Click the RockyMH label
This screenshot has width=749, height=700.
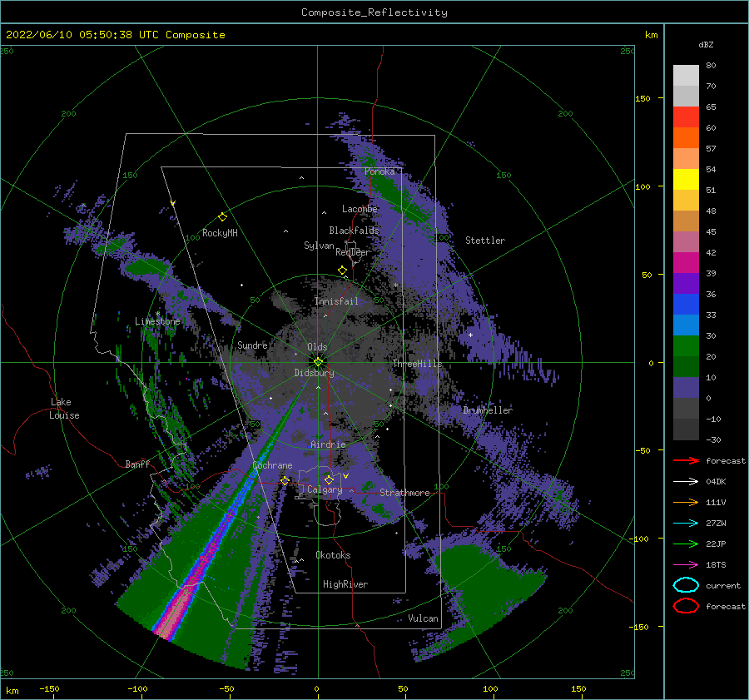[220, 233]
